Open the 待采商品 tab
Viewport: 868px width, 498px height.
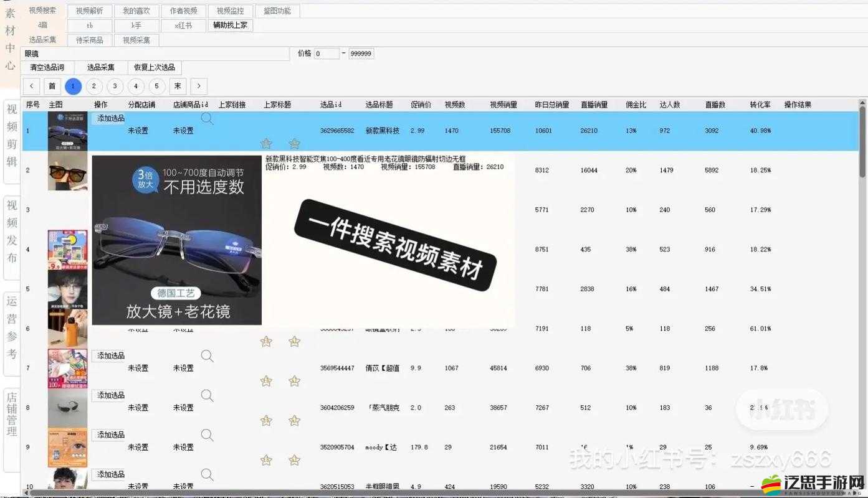pyautogui.click(x=88, y=39)
